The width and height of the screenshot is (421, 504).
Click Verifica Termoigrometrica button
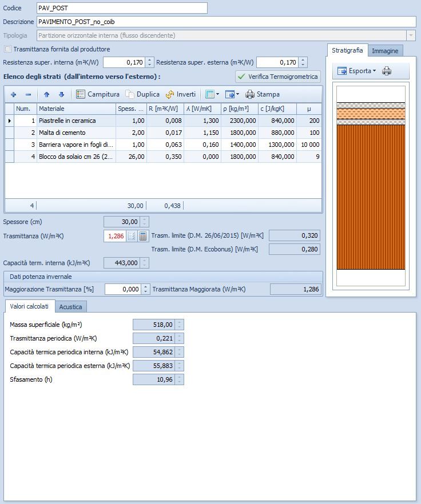[x=277, y=77]
